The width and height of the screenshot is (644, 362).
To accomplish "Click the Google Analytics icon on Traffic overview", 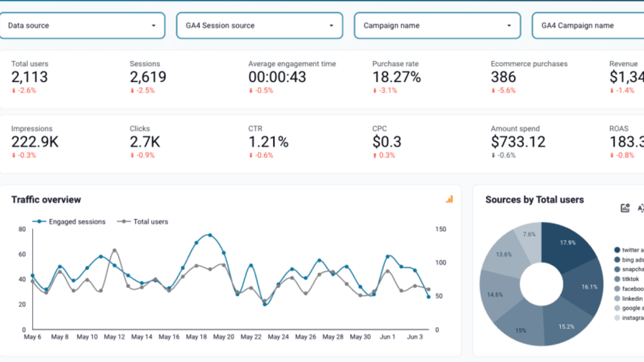I will [449, 199].
